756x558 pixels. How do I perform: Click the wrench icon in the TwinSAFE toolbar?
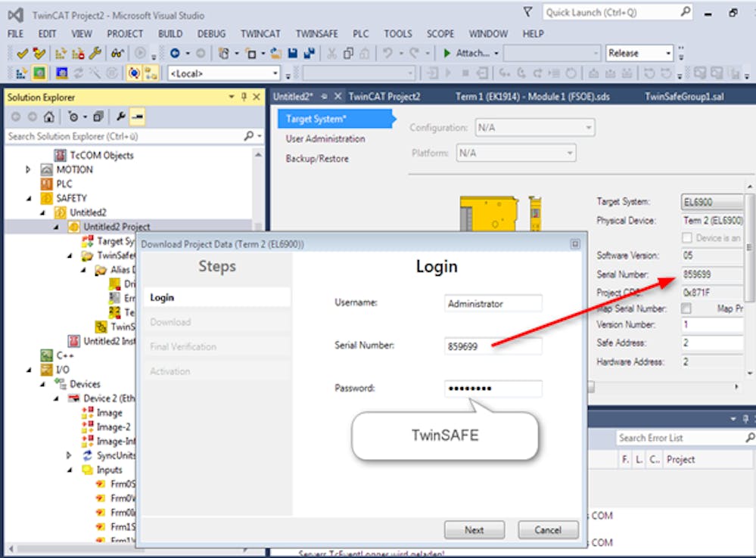[x=95, y=53]
